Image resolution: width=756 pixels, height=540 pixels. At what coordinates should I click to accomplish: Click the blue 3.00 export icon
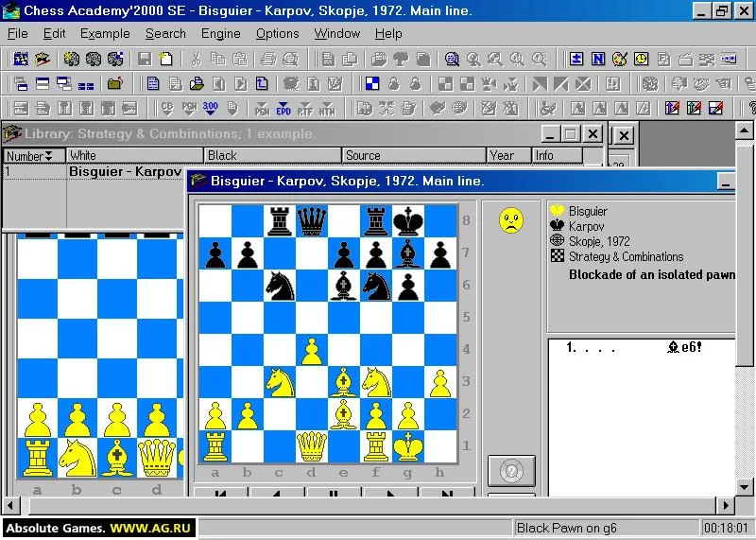click(x=210, y=108)
